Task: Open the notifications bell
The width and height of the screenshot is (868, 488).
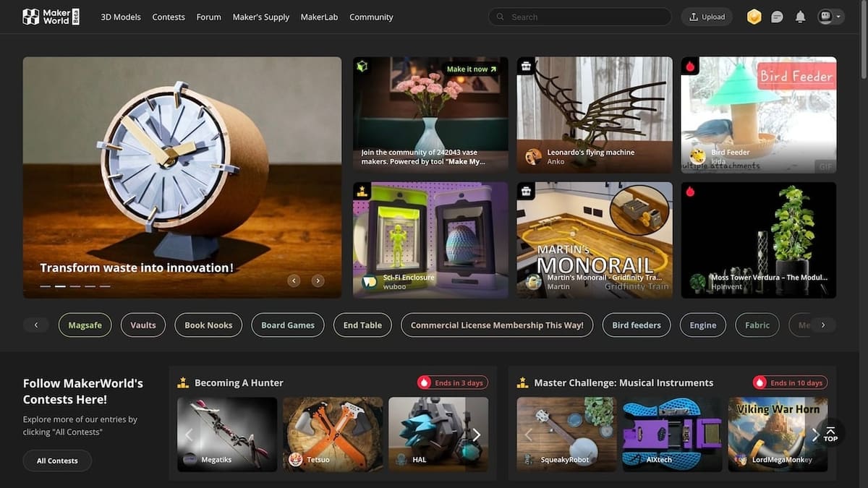Action: click(800, 17)
